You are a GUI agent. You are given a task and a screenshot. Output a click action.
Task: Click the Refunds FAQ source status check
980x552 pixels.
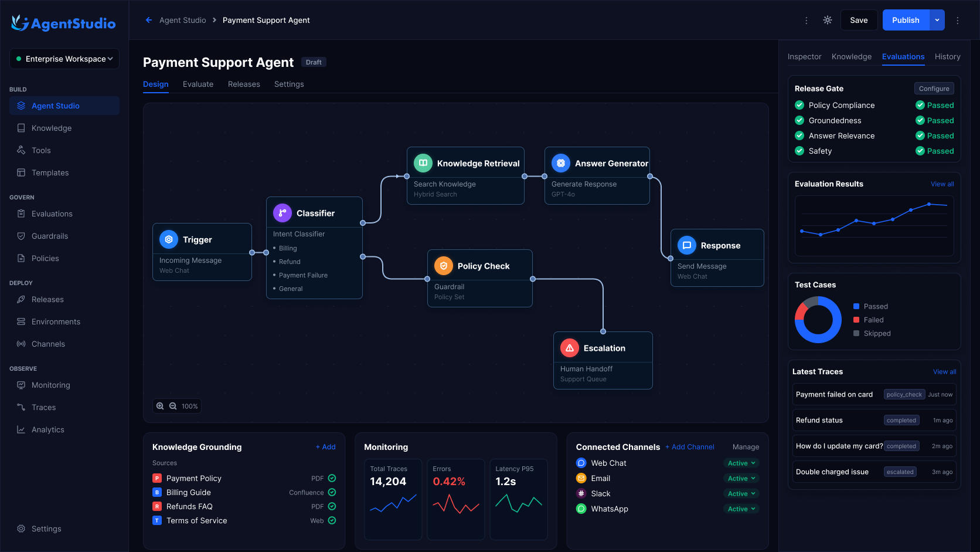pyautogui.click(x=332, y=506)
